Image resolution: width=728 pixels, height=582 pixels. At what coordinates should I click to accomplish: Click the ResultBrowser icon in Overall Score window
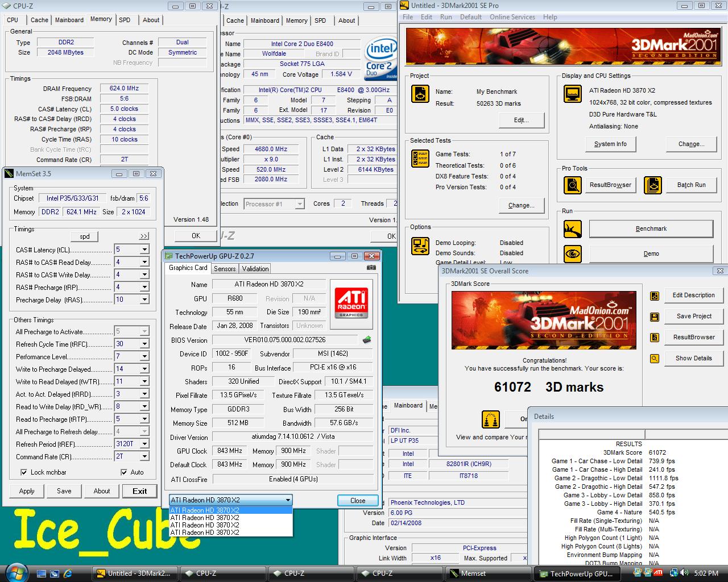coord(655,338)
